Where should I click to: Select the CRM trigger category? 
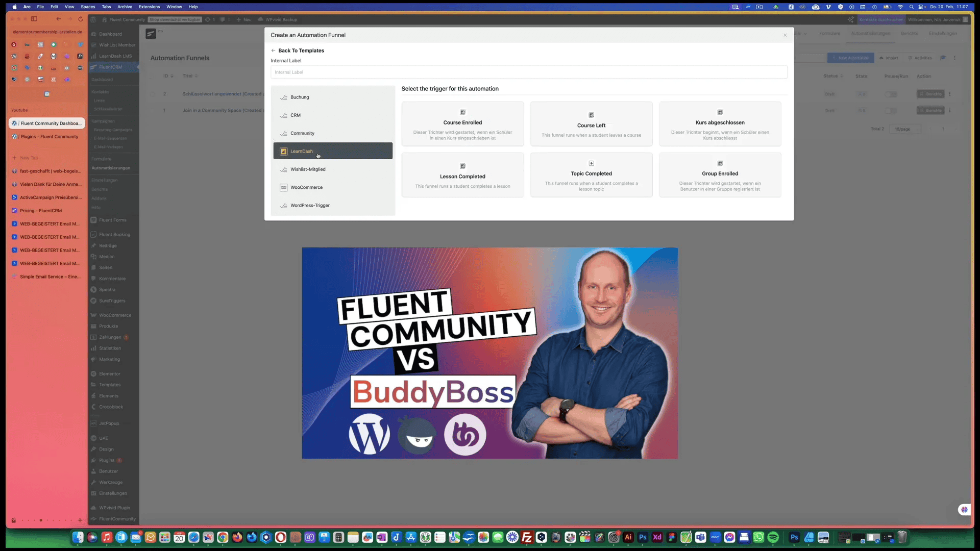click(333, 115)
